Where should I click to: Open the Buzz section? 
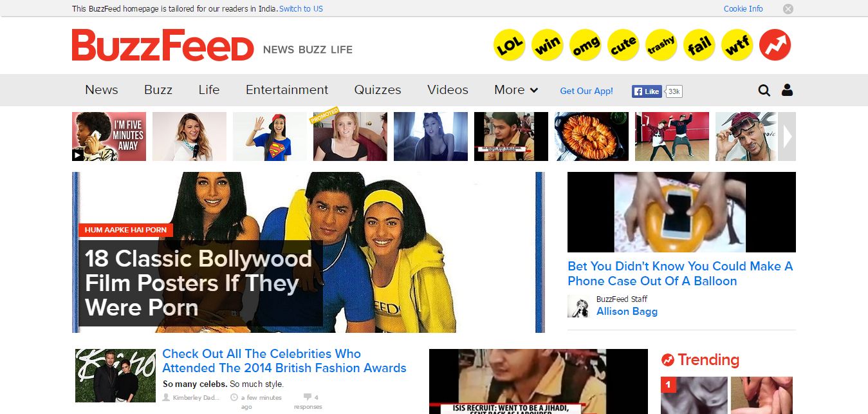[158, 90]
